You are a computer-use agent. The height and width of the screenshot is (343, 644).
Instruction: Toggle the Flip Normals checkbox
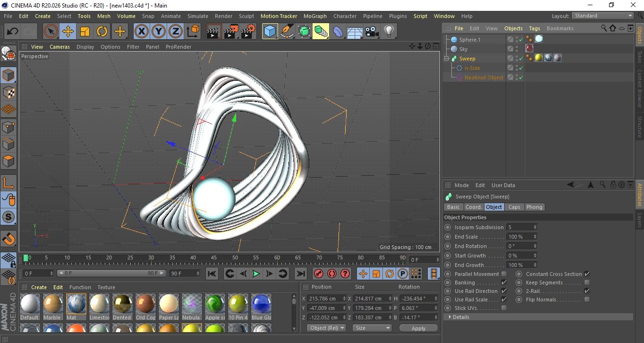(587, 300)
